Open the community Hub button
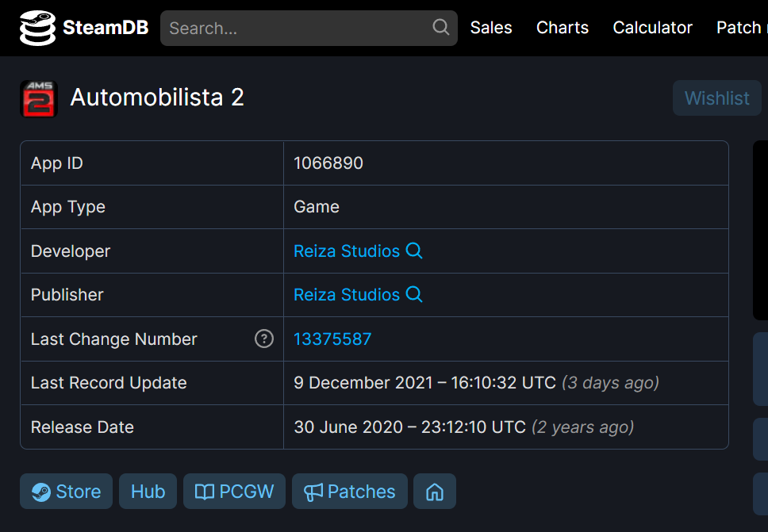 (x=148, y=492)
